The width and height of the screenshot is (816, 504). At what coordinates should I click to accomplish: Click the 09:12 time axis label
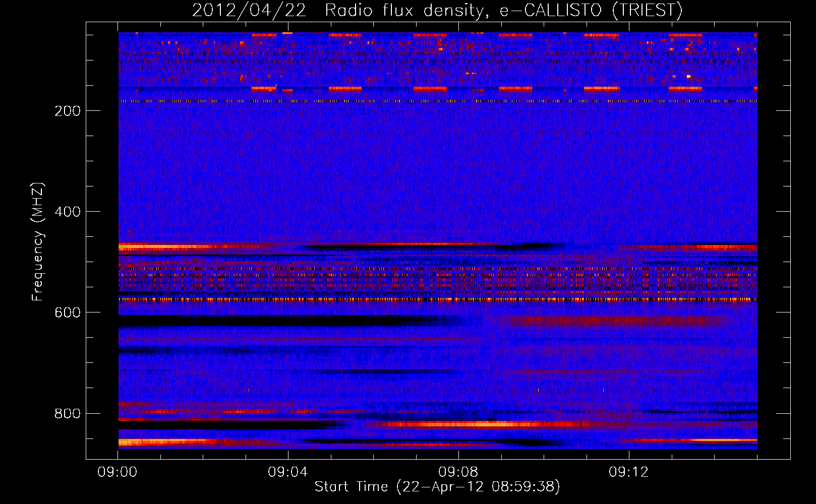pos(629,472)
